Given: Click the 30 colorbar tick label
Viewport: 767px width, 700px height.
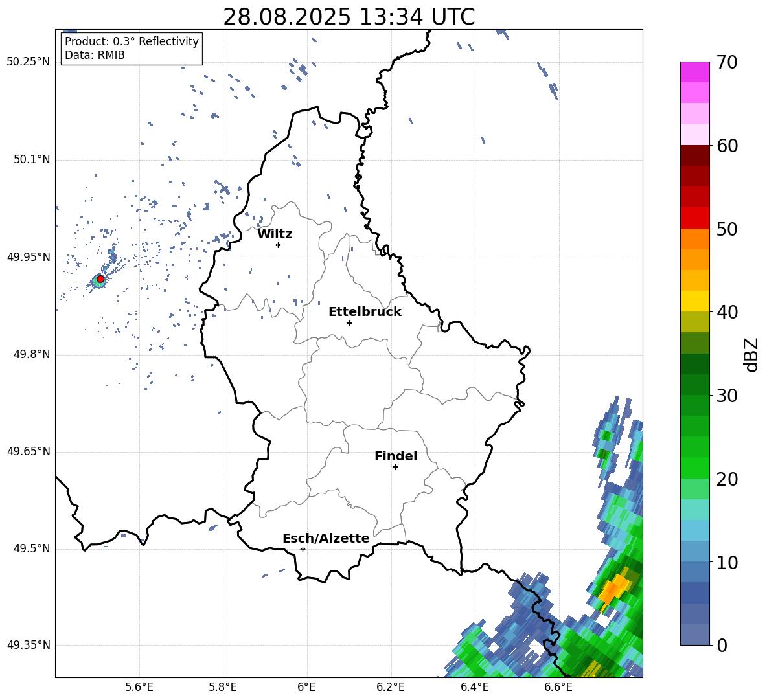Looking at the screenshot, I should tap(727, 396).
